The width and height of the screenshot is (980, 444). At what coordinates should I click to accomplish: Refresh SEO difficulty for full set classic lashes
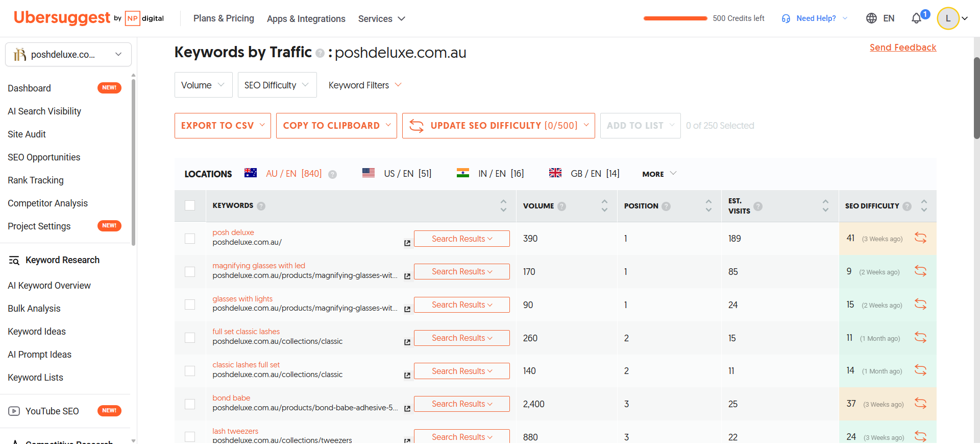point(920,337)
